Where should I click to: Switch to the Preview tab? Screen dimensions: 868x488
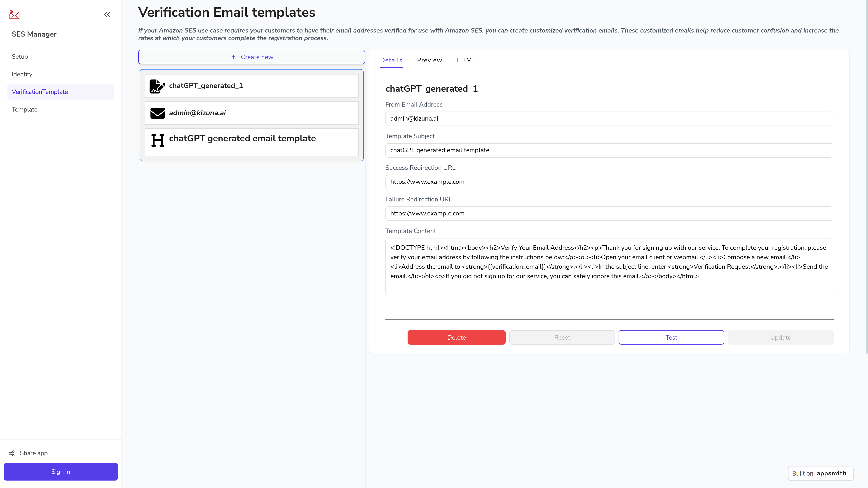[429, 60]
